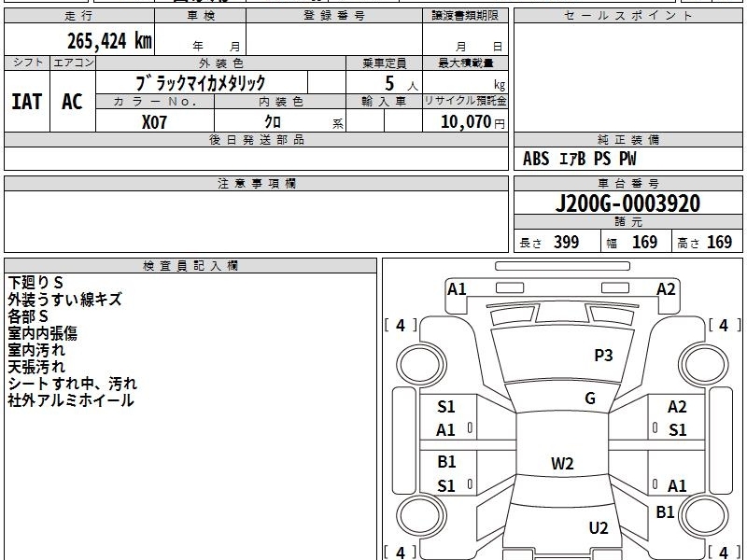Select inspector note 社外アルミホイール
Viewport: 747px width, 560px height.
coord(71,400)
